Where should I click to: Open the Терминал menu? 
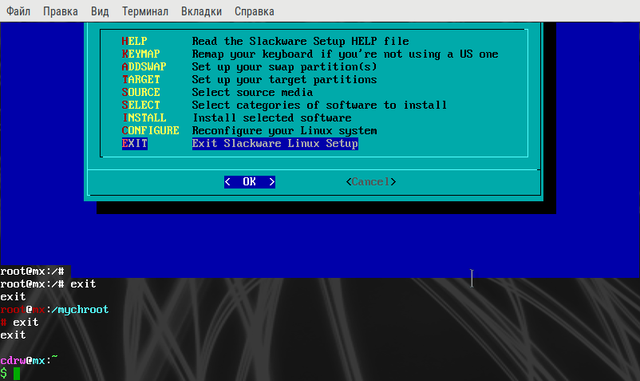point(145,11)
